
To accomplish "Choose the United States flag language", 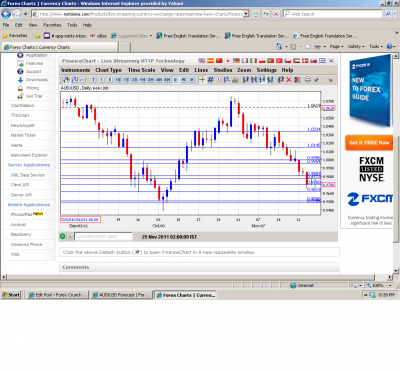I will [x=202, y=61].
